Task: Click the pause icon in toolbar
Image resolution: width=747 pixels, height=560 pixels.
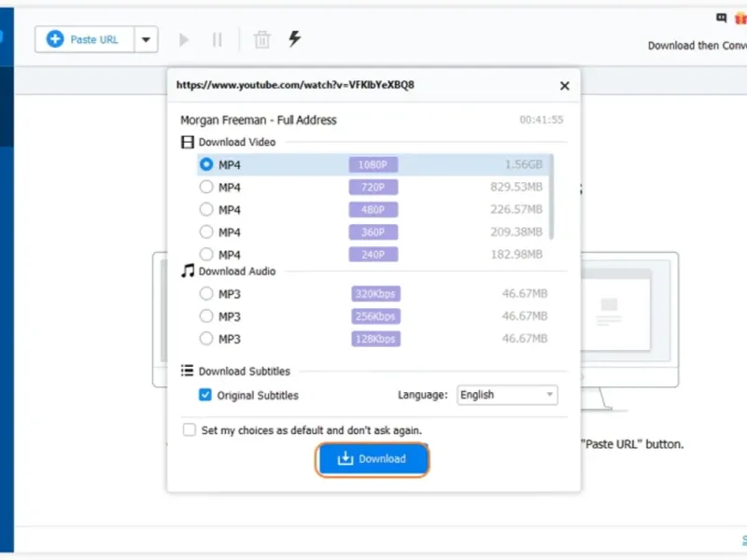Action: coord(218,39)
